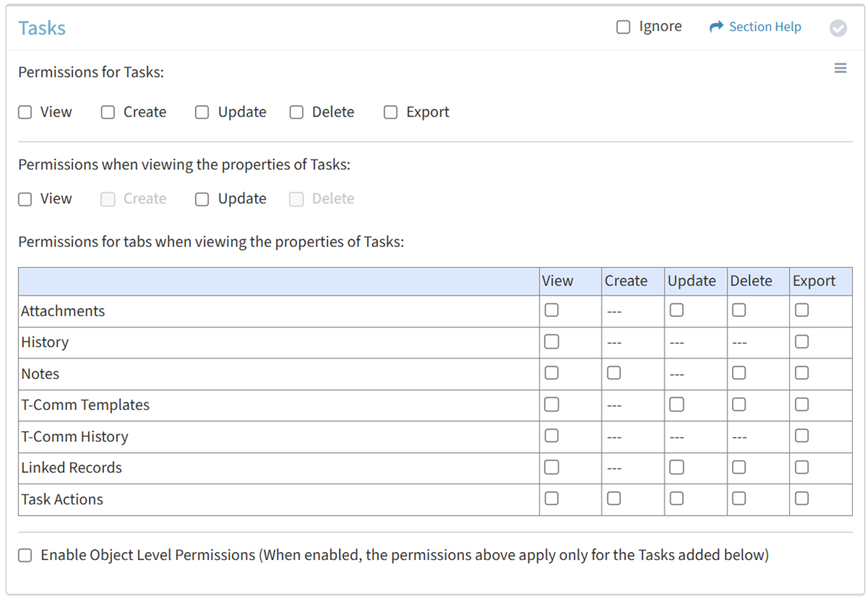868x599 pixels.
Task: Check the Create permission for Tasks
Action: [108, 112]
